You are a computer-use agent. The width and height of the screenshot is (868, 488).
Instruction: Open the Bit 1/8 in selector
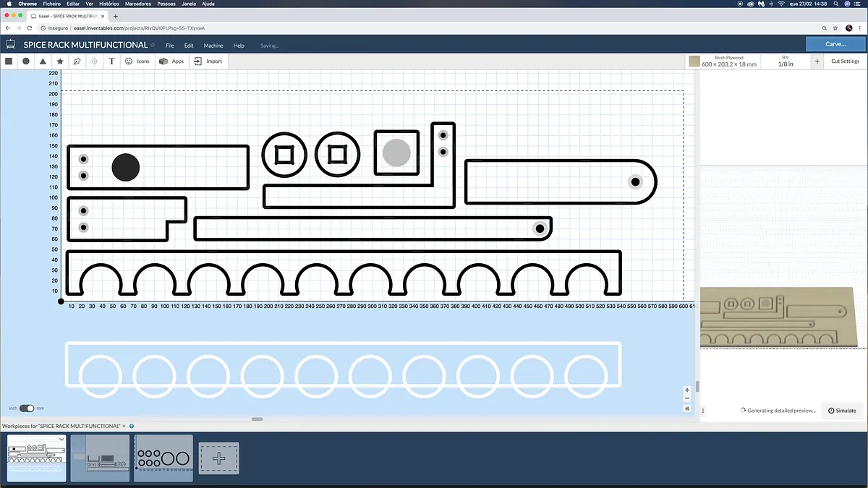tap(786, 61)
